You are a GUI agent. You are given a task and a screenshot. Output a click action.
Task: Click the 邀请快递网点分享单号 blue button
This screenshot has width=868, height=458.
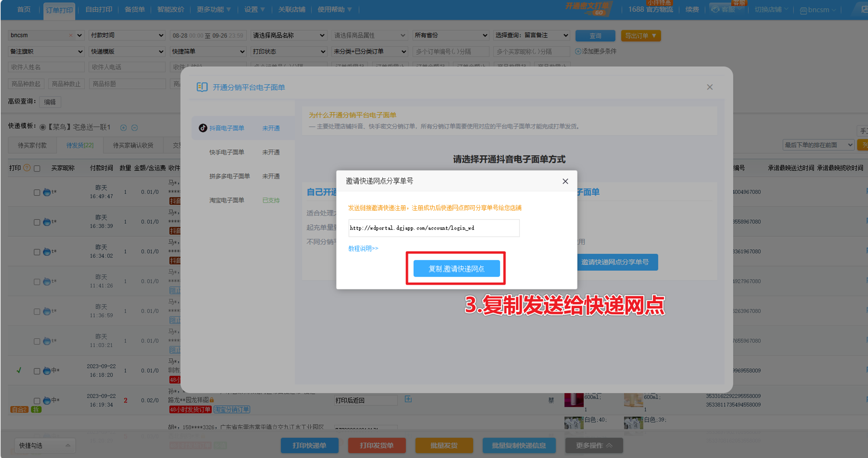click(x=617, y=262)
